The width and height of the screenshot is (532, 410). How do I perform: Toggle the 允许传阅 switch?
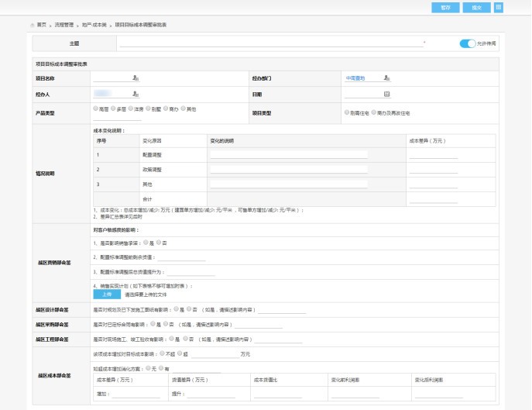tap(467, 43)
